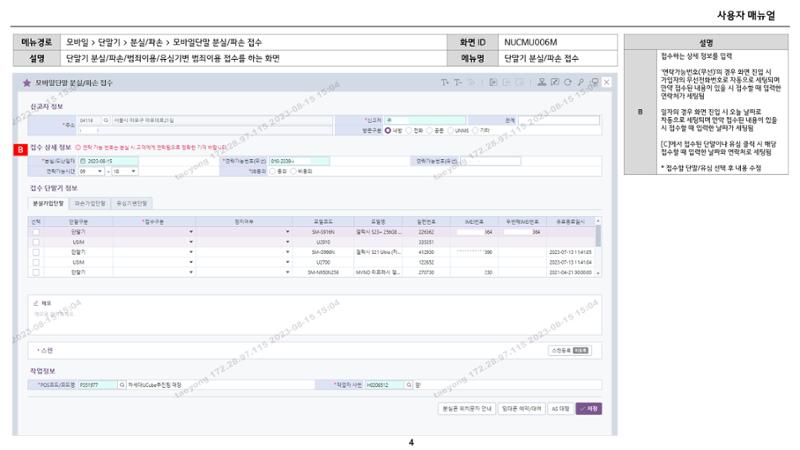Screen dimensions: 800x450
Task: Open 접수구분 dropdown in SM-S916N row
Action: (191, 232)
